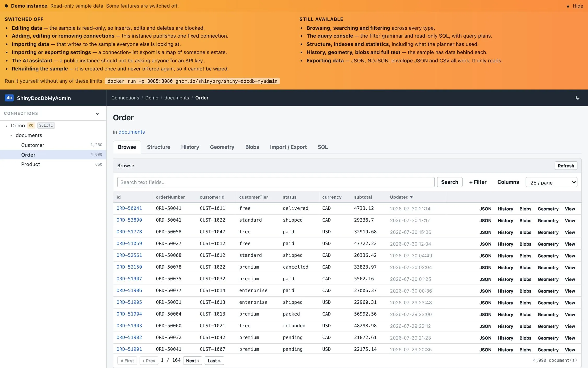Show History for row ORD-51902
588x368 pixels.
click(505, 338)
